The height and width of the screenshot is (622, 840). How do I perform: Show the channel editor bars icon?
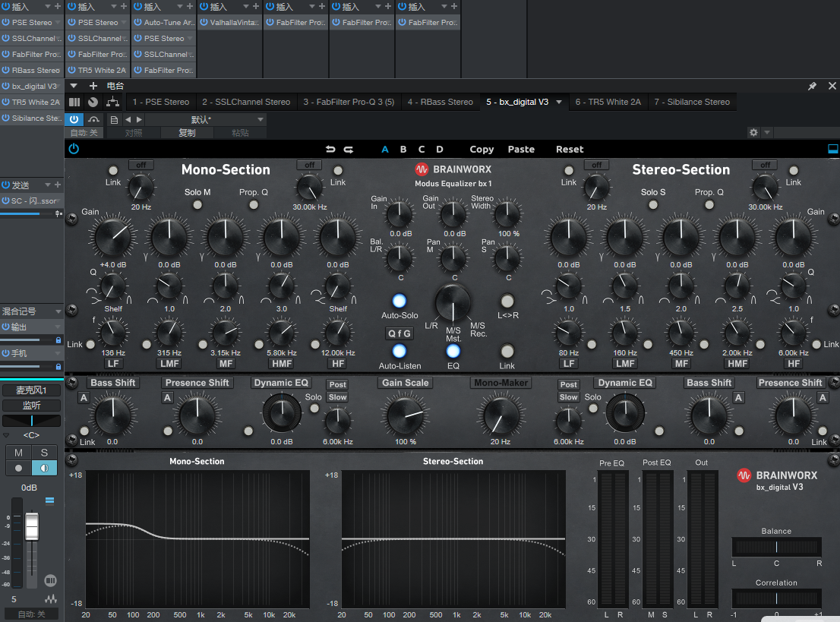74,102
